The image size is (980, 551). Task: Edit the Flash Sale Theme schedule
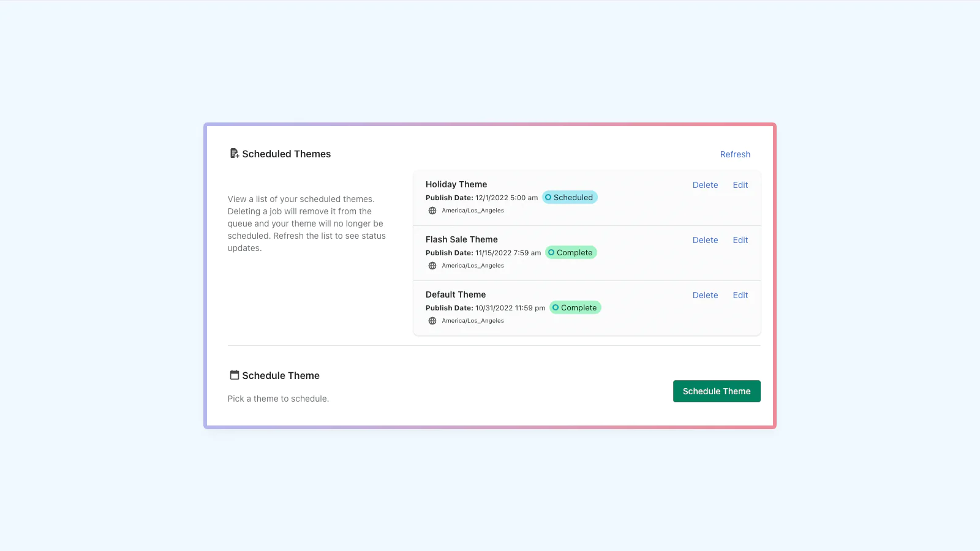point(740,240)
